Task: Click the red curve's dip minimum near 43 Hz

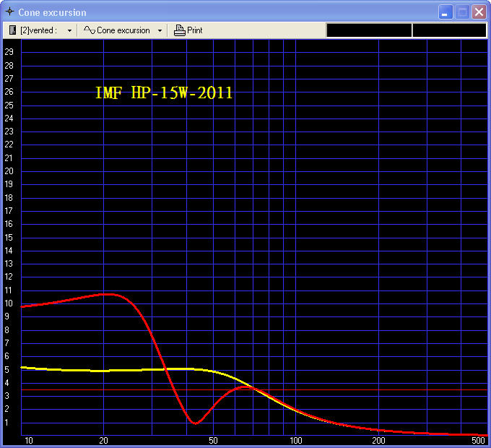Action: 196,423
